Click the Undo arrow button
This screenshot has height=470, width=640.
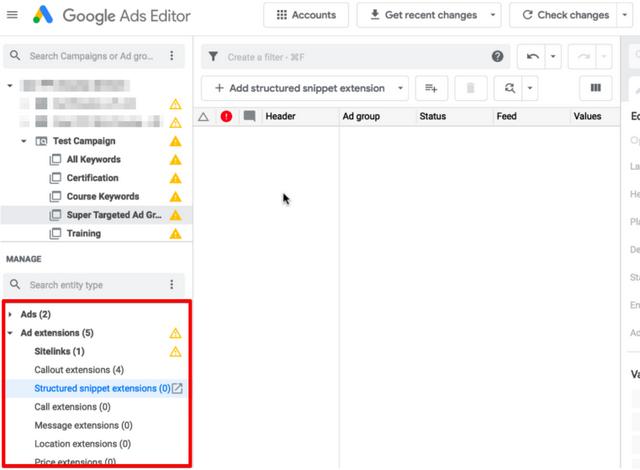532,56
